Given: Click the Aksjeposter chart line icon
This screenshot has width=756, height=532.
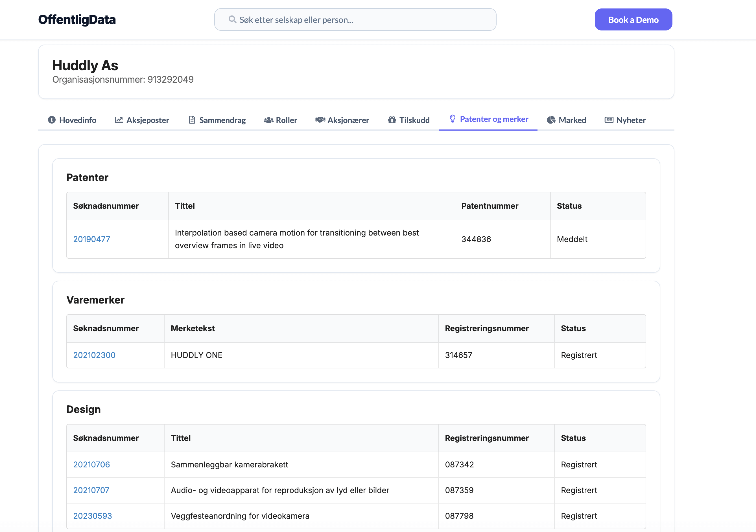Looking at the screenshot, I should 119,120.
